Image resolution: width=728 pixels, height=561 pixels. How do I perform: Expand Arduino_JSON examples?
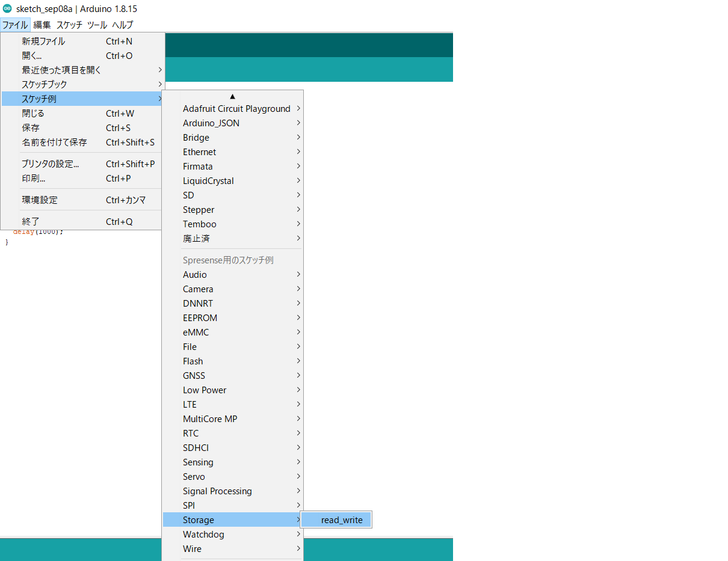(232, 123)
